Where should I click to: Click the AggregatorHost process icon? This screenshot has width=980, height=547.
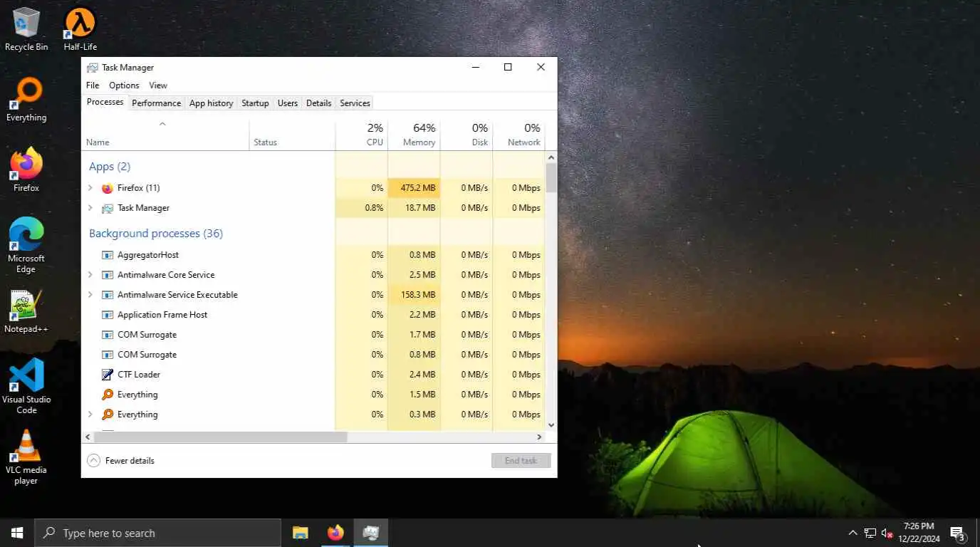108,255
